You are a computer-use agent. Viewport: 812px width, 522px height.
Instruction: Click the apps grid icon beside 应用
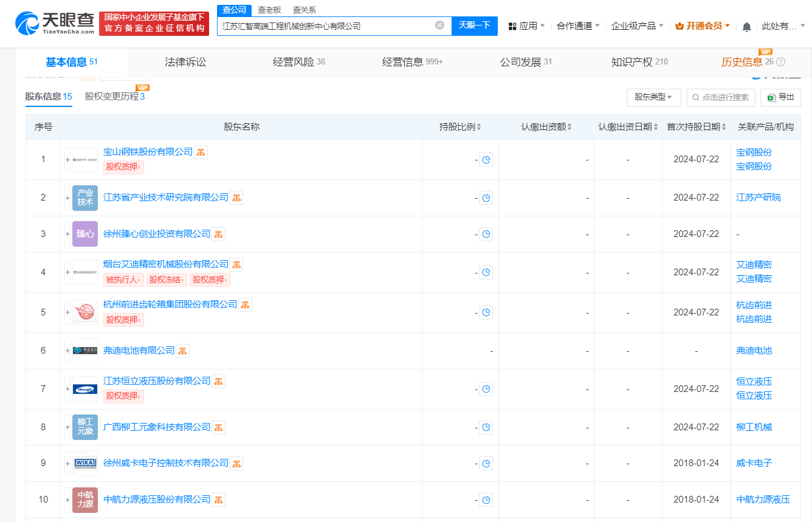tap(512, 26)
